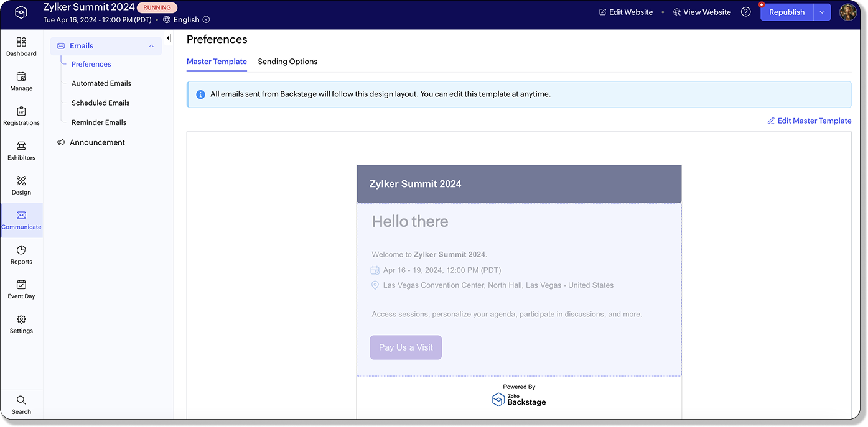This screenshot has width=868, height=427.
Task: Go to Registrations icon
Action: coord(21,111)
